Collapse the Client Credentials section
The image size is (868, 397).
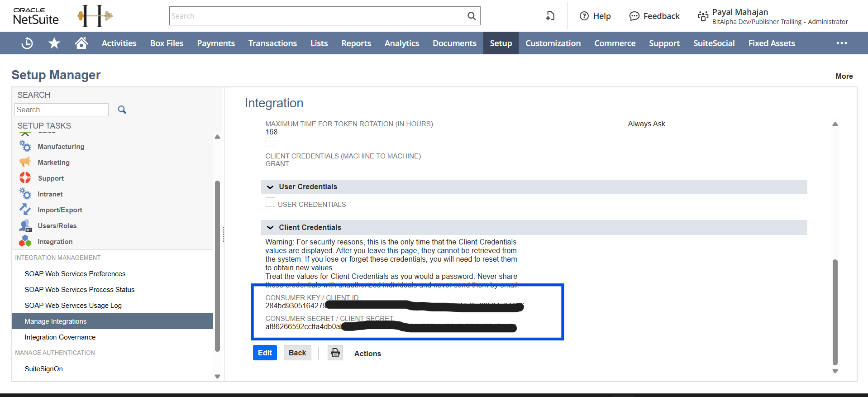270,228
